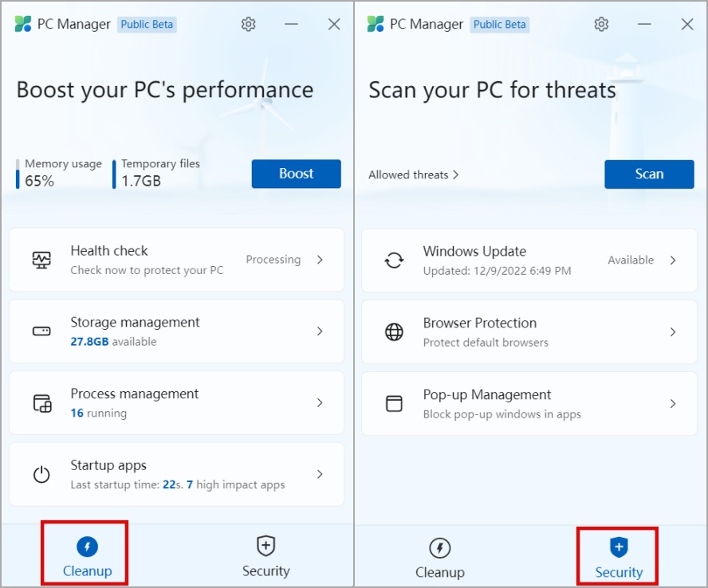Open the Allowed threats link
The width and height of the screenshot is (708, 588).
(413, 174)
